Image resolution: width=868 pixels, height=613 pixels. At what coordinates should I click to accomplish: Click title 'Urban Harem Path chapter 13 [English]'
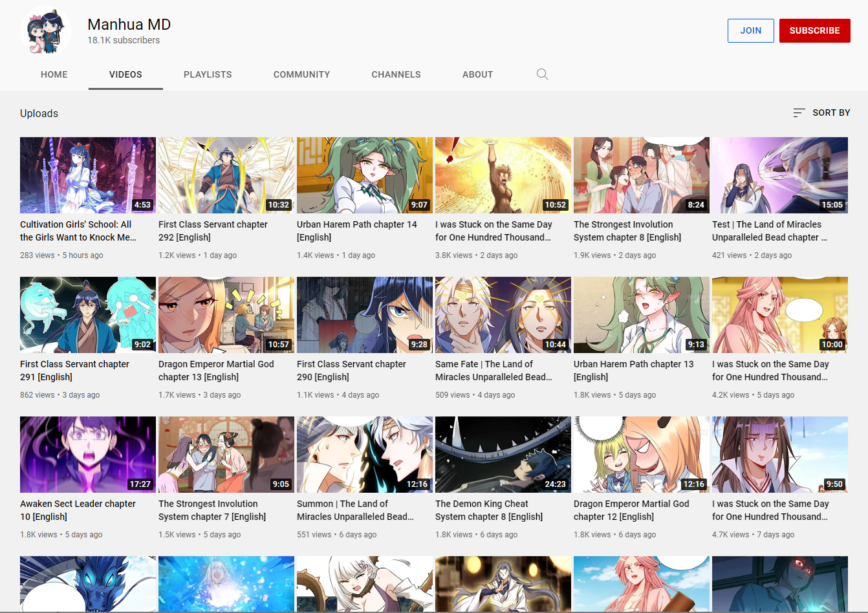634,371
